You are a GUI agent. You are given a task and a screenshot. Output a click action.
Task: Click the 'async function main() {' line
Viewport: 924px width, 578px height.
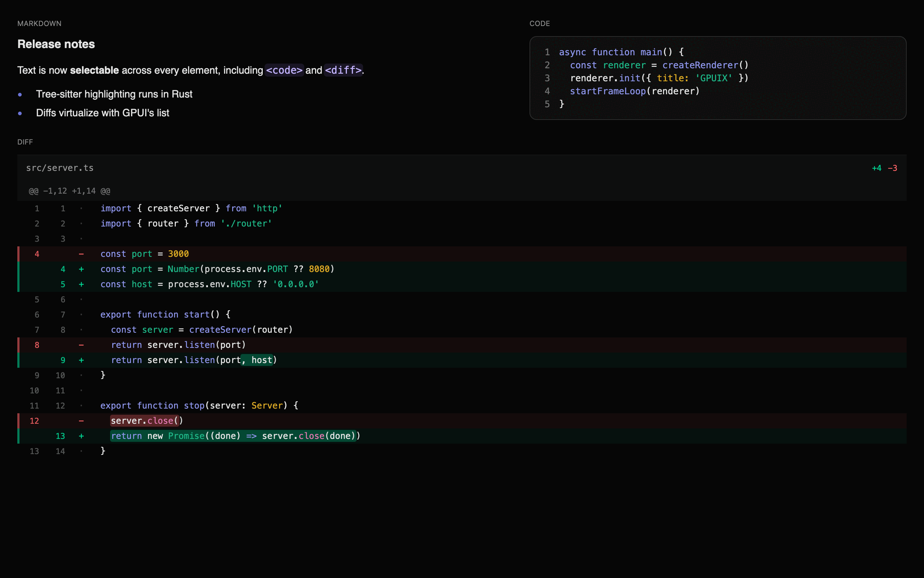click(x=621, y=52)
